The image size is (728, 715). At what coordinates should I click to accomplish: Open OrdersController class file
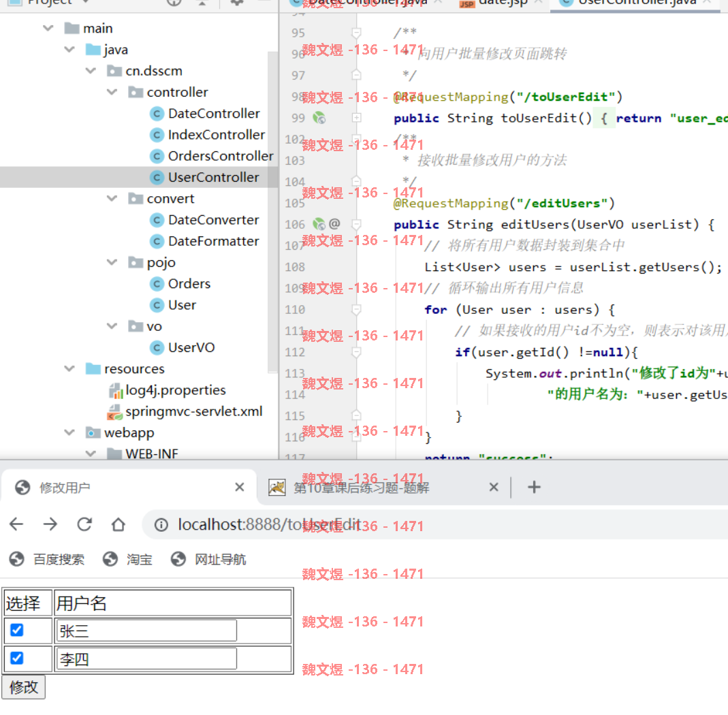click(x=220, y=156)
